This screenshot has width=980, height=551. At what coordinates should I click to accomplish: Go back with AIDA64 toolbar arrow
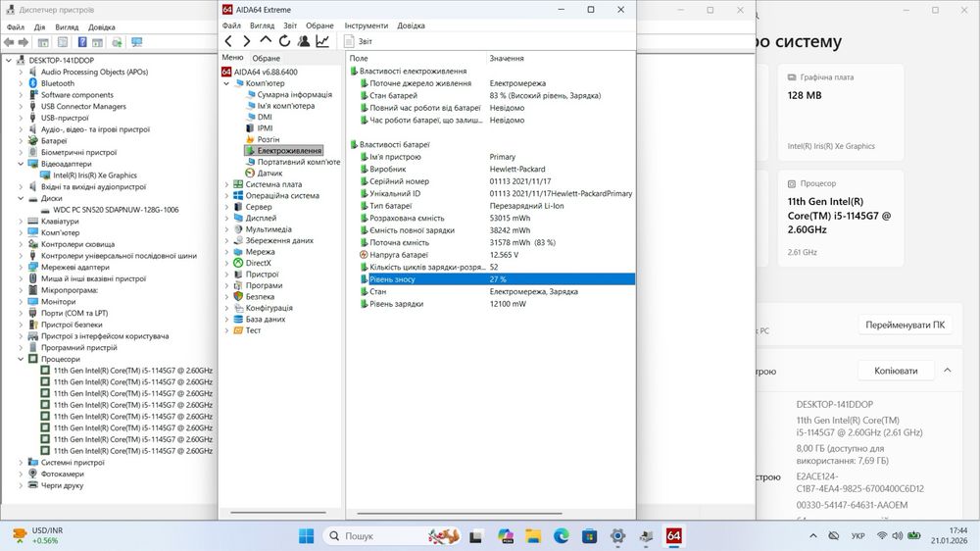pos(228,41)
